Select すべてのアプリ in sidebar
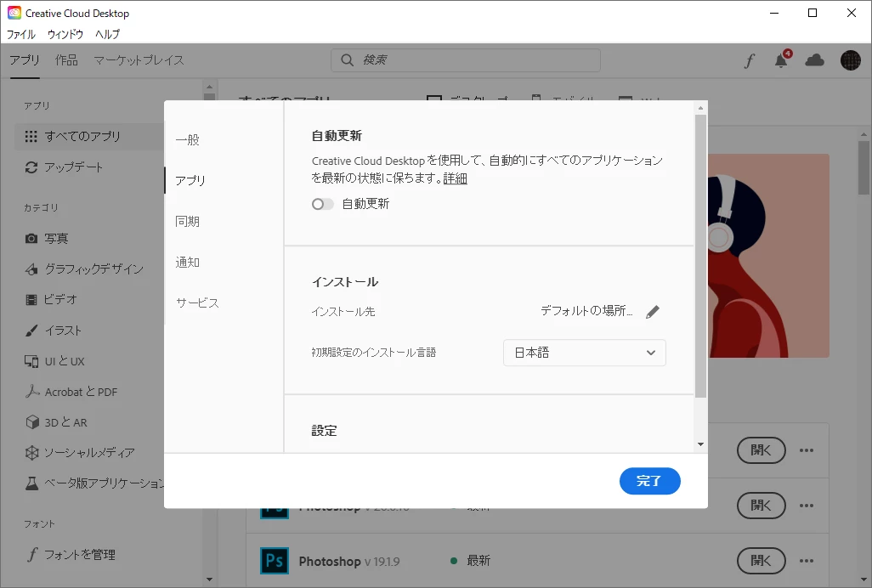The height and width of the screenshot is (588, 872). click(x=89, y=136)
